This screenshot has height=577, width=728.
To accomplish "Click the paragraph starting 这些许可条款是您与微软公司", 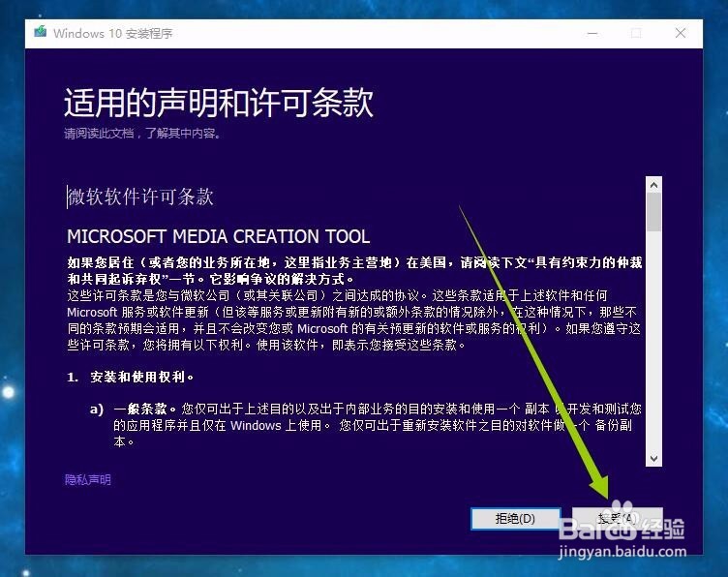I will click(354, 320).
